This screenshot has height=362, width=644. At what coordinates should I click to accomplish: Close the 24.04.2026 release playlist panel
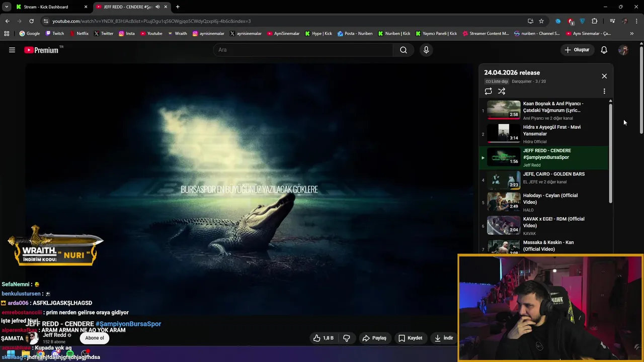(604, 76)
